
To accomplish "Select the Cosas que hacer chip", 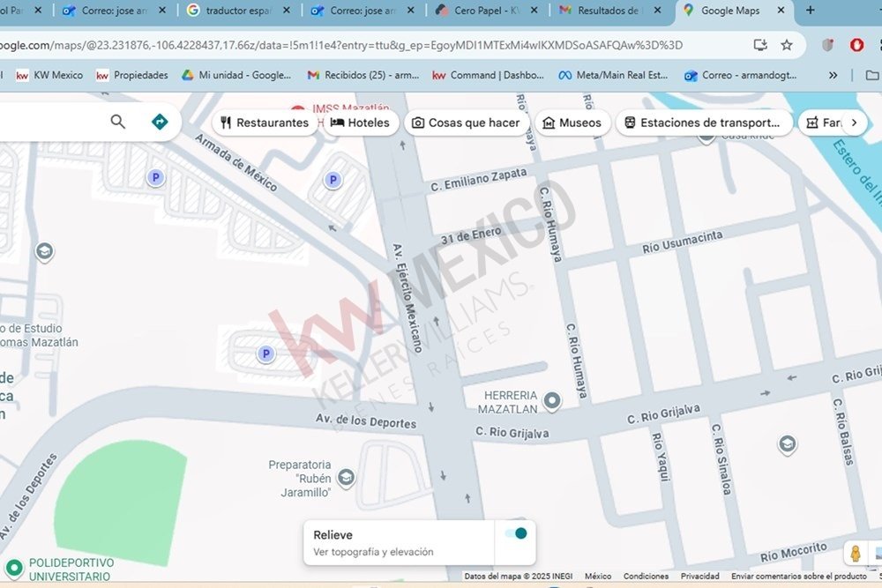I will [x=467, y=123].
